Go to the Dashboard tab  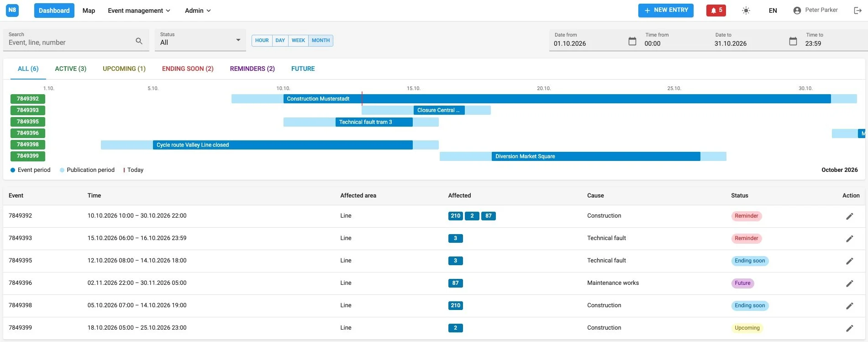point(54,11)
